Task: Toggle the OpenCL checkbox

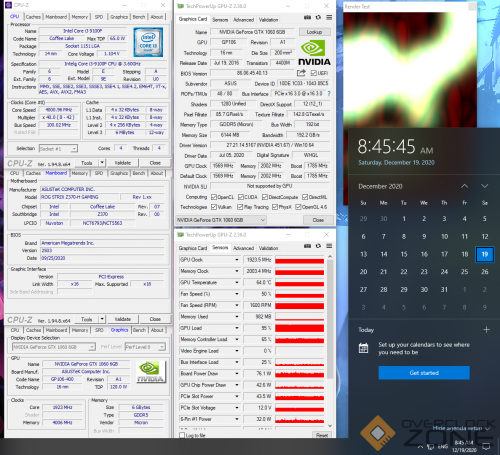Action: [214, 197]
